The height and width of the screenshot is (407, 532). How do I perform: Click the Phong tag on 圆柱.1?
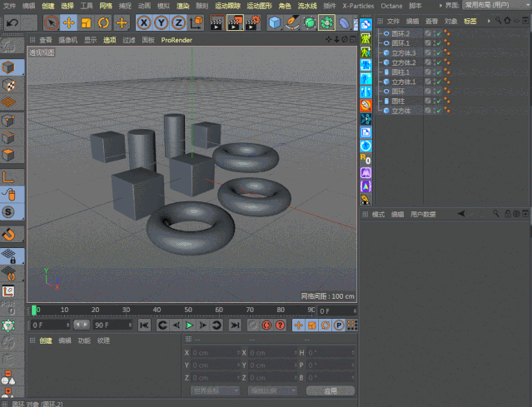coord(447,72)
